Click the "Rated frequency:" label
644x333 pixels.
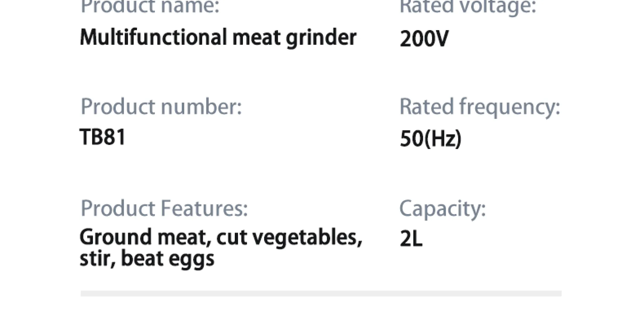coord(480,108)
